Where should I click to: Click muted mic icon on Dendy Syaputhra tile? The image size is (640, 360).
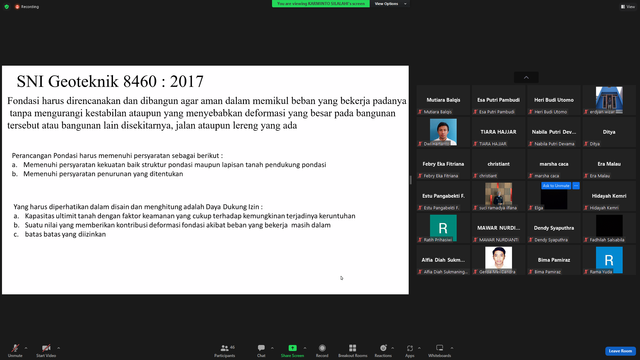[x=531, y=240]
